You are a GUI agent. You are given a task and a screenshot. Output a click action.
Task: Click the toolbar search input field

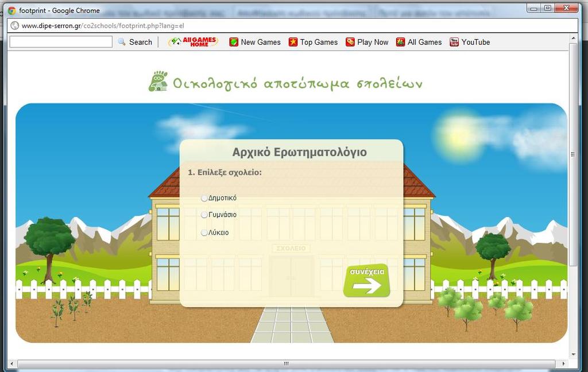(x=61, y=42)
